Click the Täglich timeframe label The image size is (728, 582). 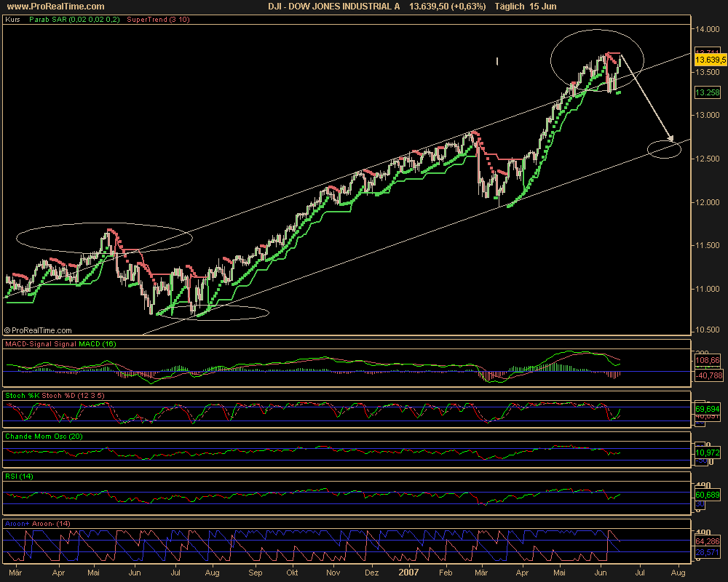[x=510, y=7]
